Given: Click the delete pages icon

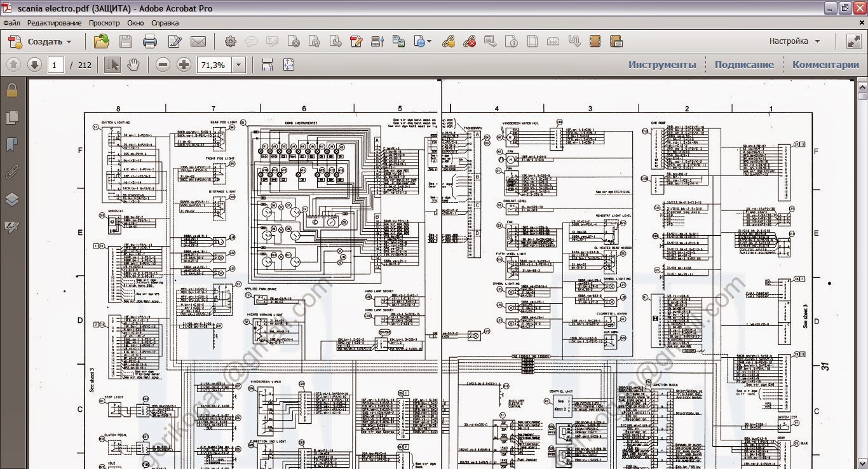Looking at the screenshot, I should tap(294, 41).
